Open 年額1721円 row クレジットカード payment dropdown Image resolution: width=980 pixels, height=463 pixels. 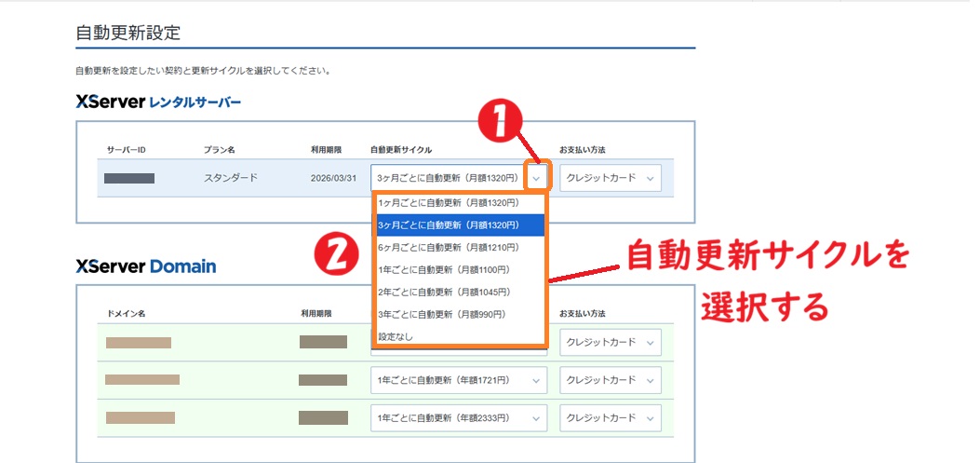[x=610, y=380]
